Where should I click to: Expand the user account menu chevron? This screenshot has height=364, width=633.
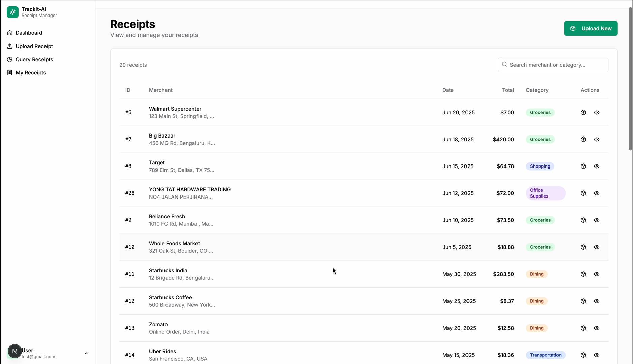[x=86, y=353]
